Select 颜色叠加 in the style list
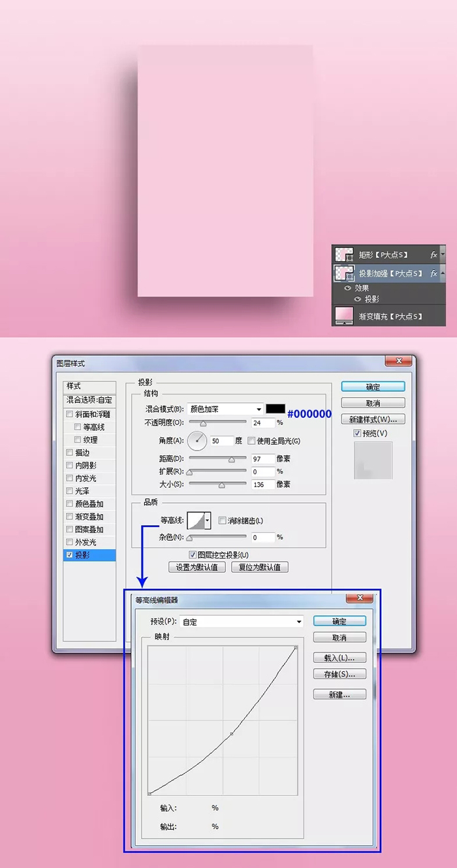Viewport: 457px width, 868px height. click(x=89, y=504)
